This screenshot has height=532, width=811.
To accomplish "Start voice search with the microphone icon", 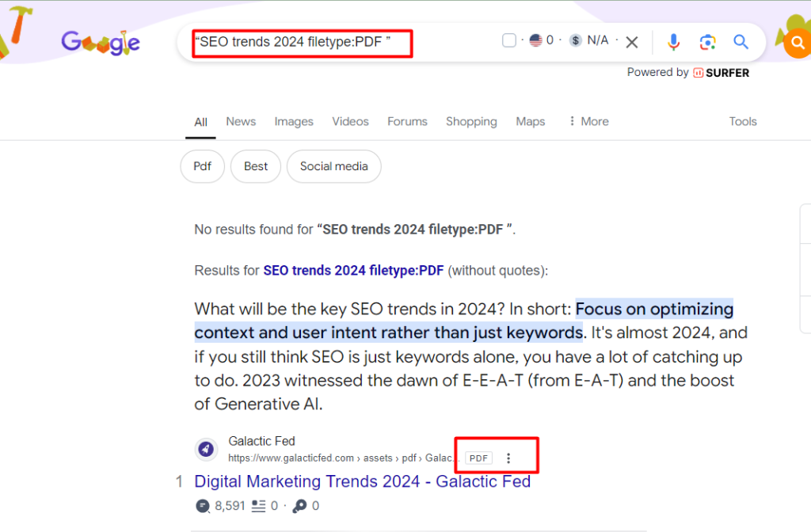I will pos(674,42).
